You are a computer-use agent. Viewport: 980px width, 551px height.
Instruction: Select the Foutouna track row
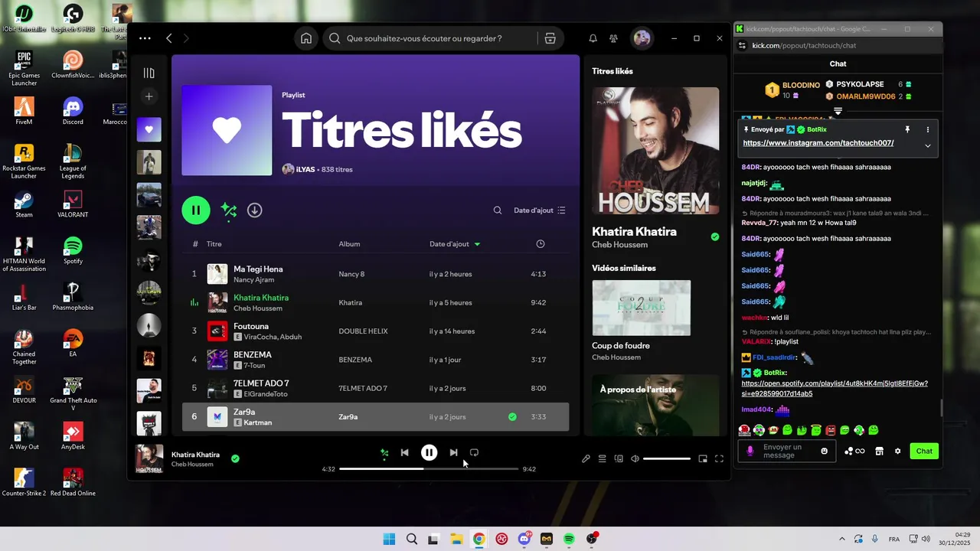(375, 331)
